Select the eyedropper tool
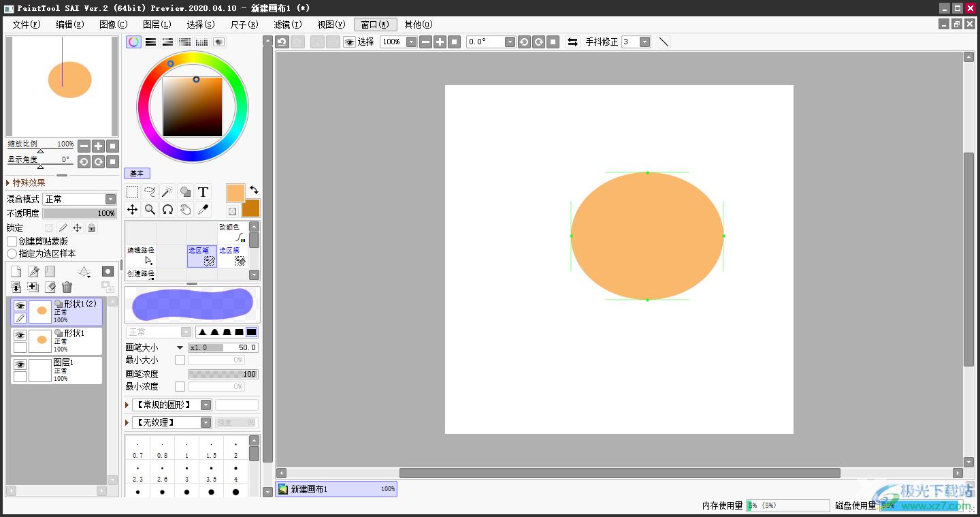Viewport: 980px width, 517px height. [203, 210]
